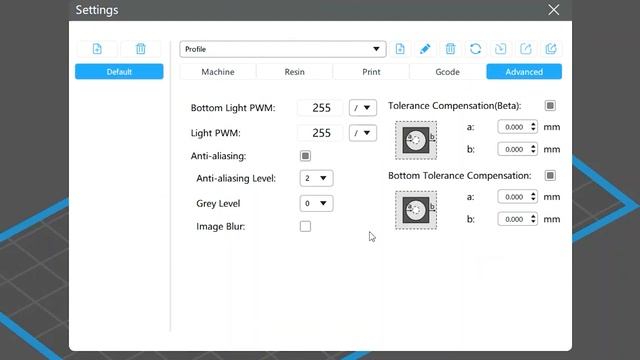Open the Profile dropdown
This screenshot has height=360, width=640.
(283, 49)
